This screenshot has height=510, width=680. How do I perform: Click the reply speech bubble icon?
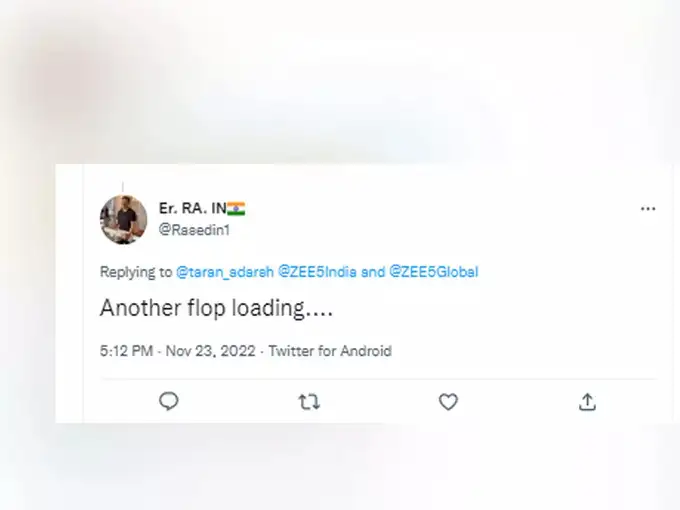[169, 401]
